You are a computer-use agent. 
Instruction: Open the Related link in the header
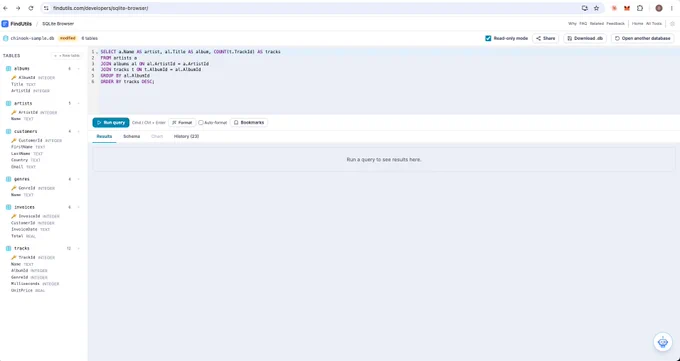tap(597, 24)
